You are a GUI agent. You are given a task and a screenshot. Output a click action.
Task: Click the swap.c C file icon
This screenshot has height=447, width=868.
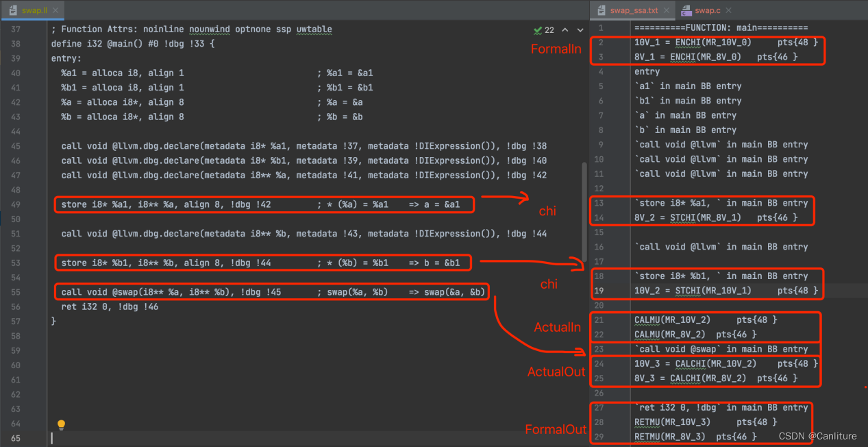686,10
